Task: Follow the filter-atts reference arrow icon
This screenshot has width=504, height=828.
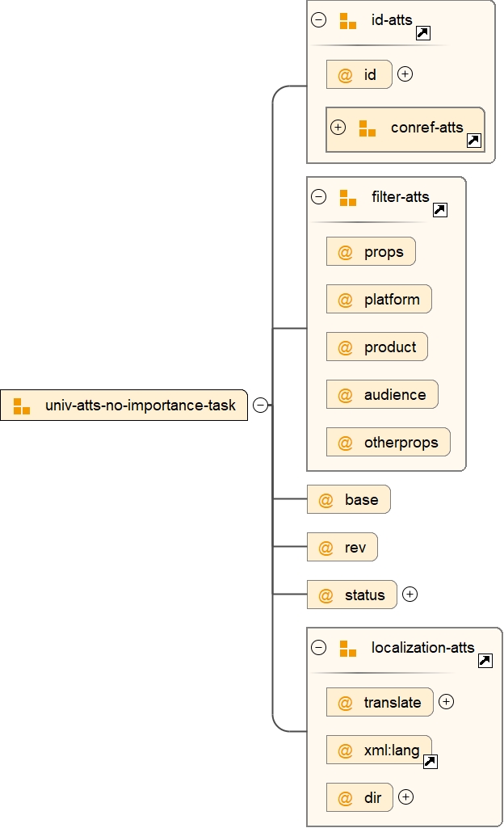Action: 440,210
